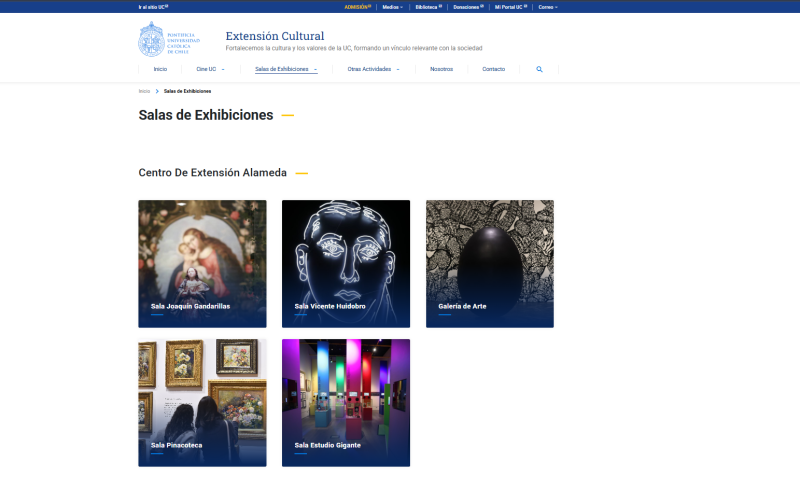Open Mi Portal UC link
This screenshot has height=490, width=800.
(511, 7)
